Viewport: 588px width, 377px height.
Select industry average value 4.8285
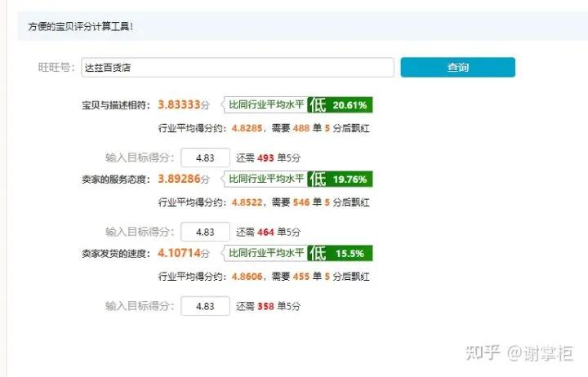tap(247, 128)
